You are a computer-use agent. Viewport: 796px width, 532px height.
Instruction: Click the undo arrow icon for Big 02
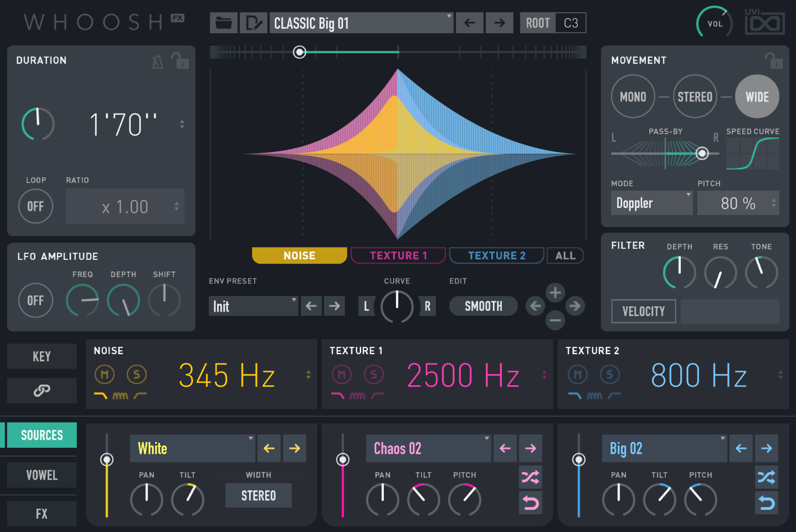[x=767, y=503]
